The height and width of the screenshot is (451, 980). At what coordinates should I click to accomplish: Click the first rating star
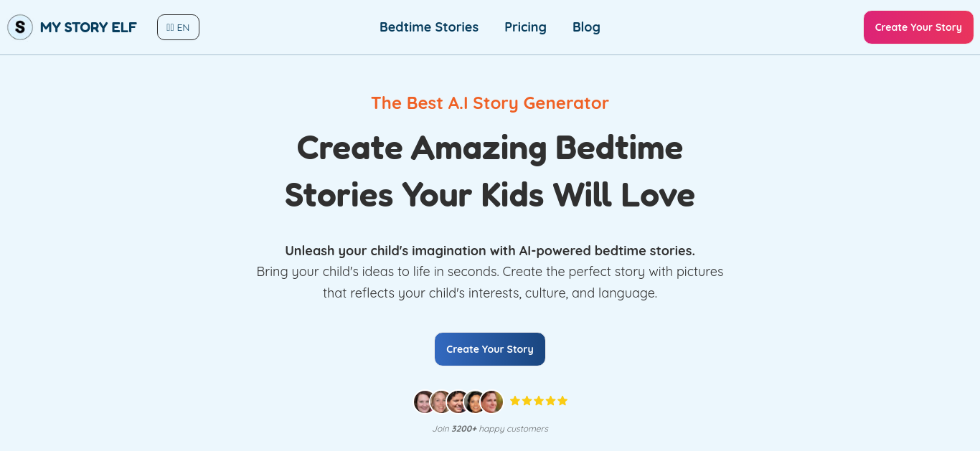(515, 401)
